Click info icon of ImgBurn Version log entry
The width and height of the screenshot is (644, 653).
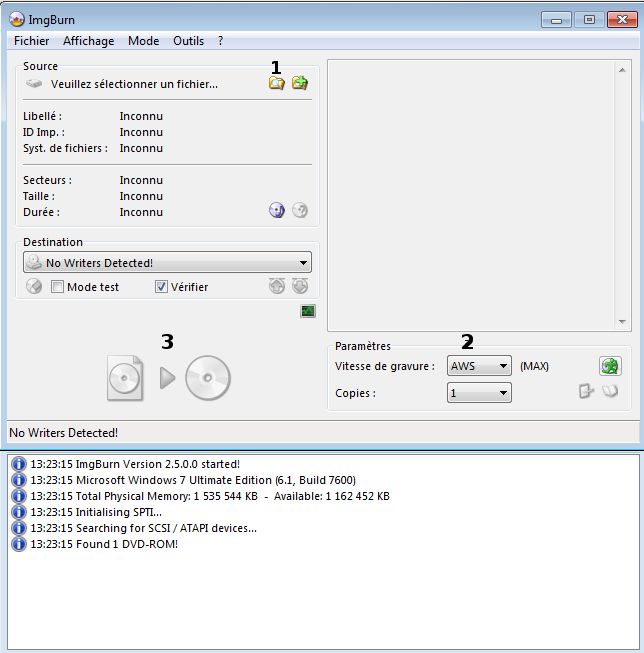click(19, 464)
